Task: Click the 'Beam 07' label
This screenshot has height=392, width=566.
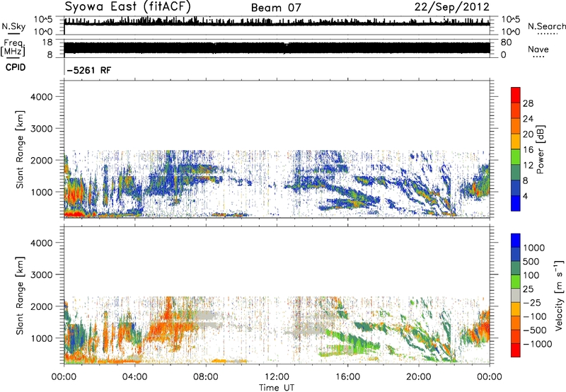Action: [276, 8]
